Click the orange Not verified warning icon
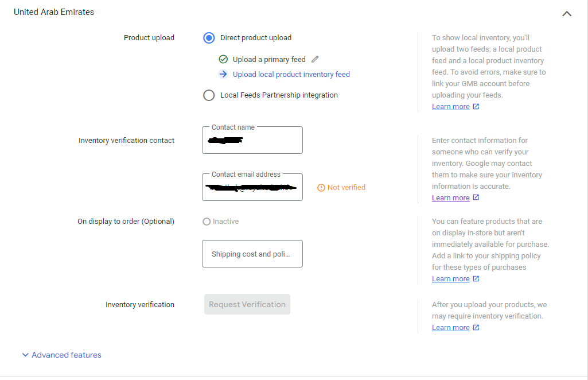 click(321, 188)
